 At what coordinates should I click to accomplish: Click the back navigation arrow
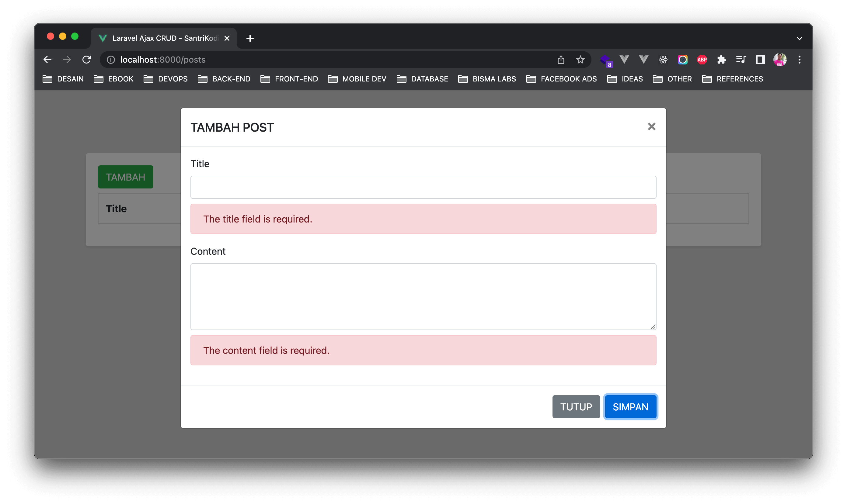pyautogui.click(x=47, y=60)
